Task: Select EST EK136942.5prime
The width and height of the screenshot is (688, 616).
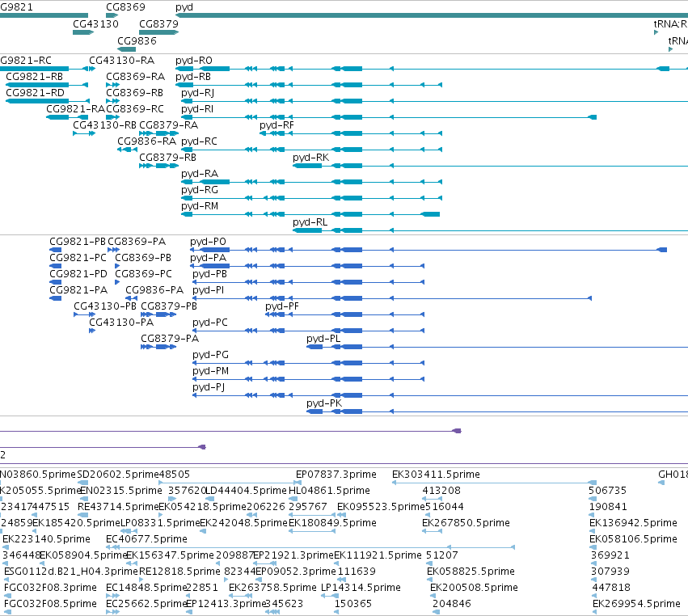Action: click(634, 523)
